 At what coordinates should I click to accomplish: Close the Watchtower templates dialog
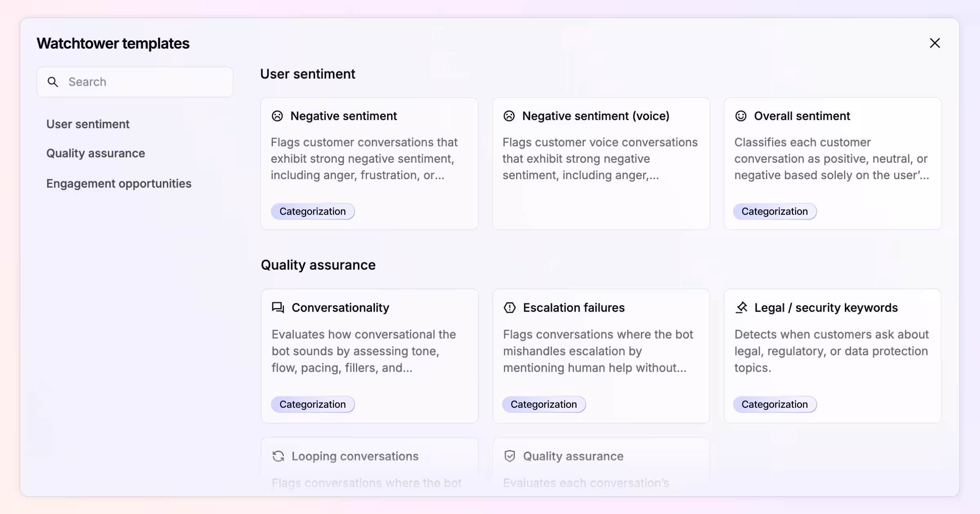(935, 43)
